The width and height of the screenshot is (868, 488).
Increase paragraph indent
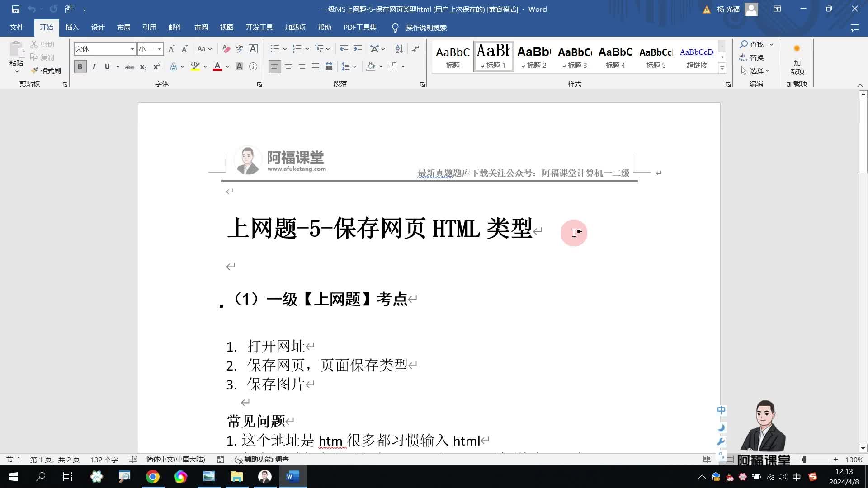click(357, 49)
